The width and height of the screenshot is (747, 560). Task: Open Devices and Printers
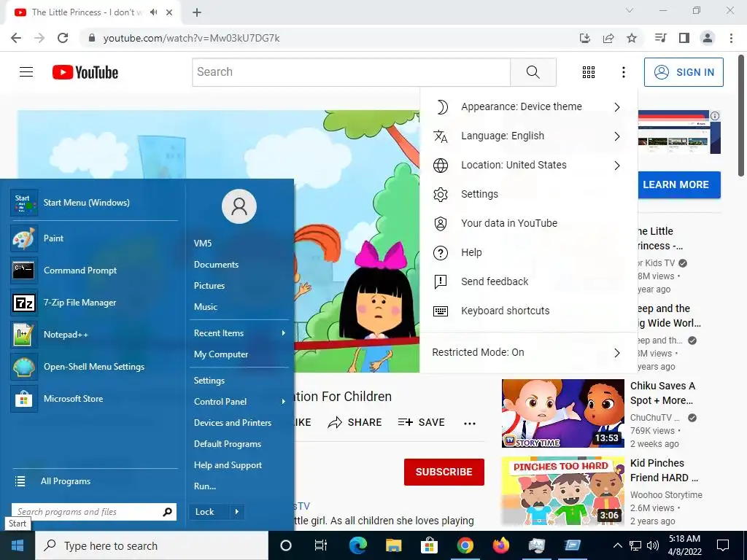(239, 422)
